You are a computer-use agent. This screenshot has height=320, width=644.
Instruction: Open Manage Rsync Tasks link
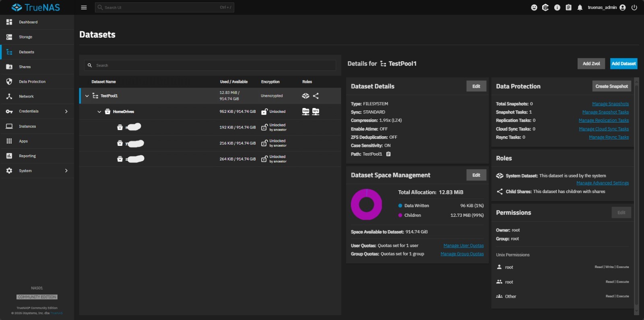coord(609,137)
